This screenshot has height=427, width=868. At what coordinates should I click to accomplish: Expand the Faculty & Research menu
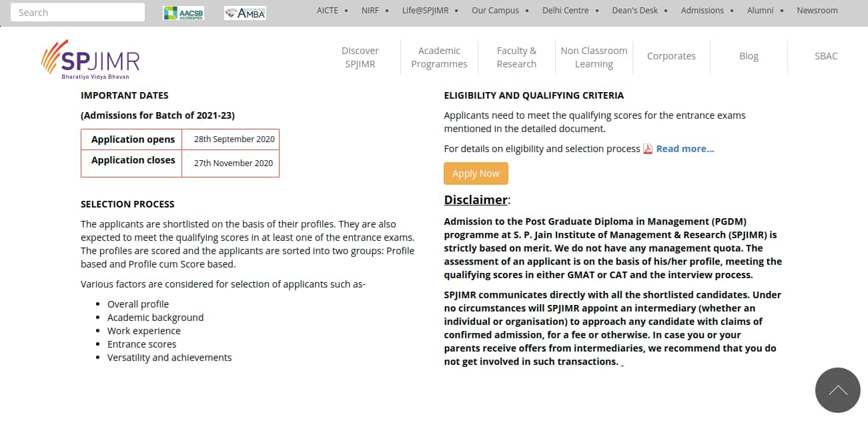click(516, 57)
